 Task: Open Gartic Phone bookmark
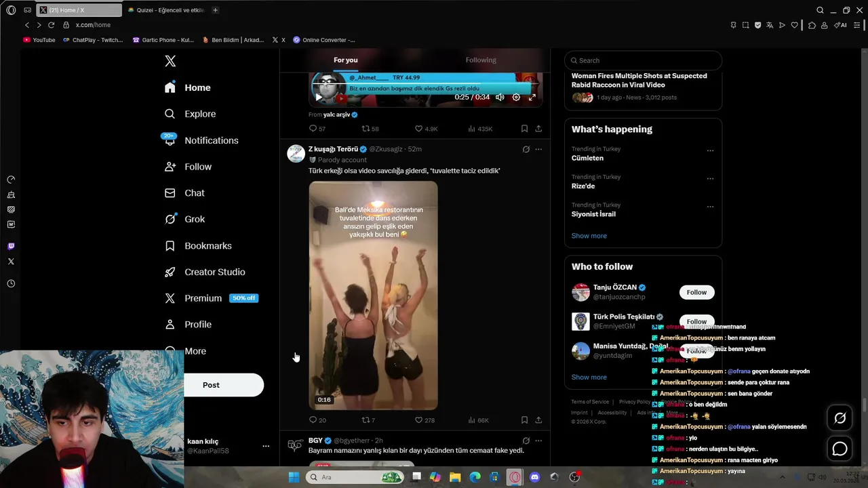[x=163, y=40]
